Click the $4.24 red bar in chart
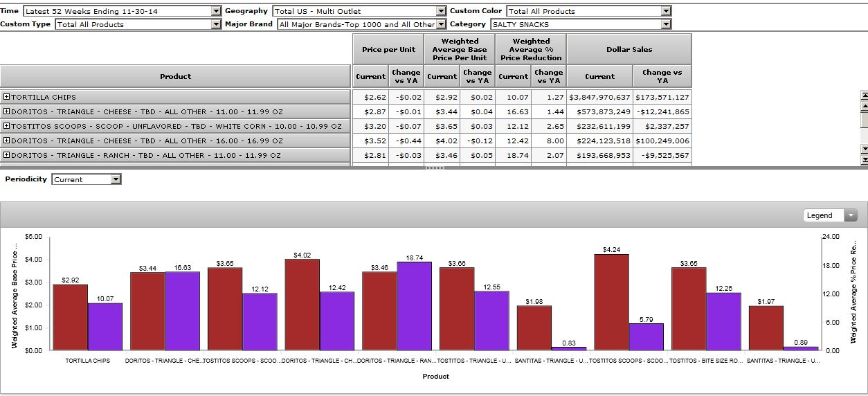 coord(611,302)
